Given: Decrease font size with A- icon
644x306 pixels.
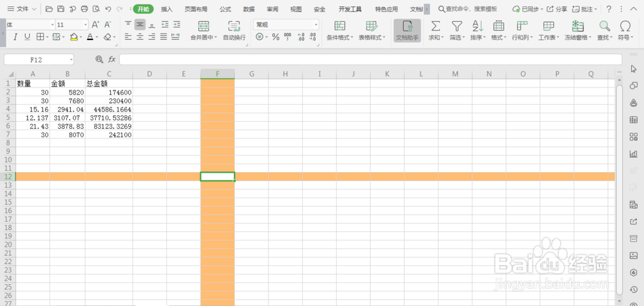Looking at the screenshot, I should tap(108, 24).
